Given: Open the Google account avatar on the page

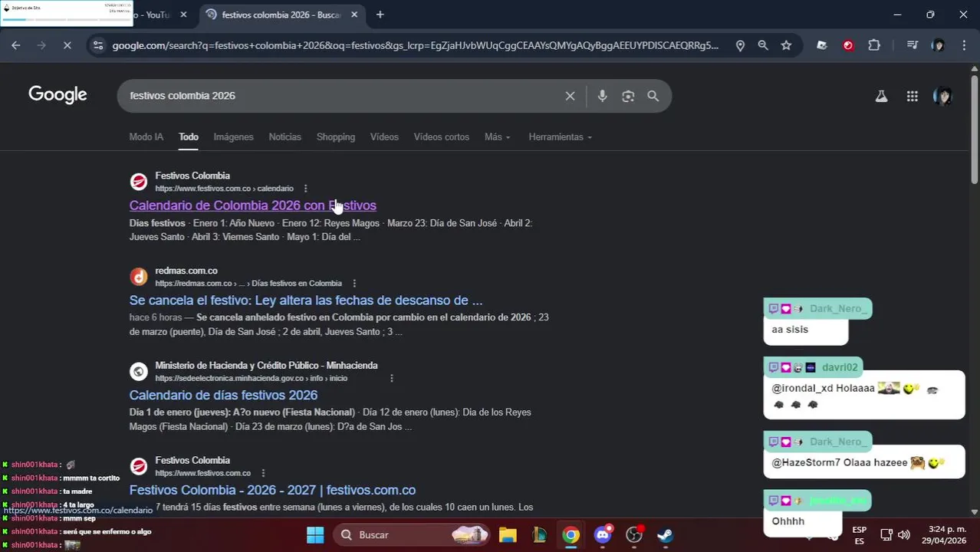Looking at the screenshot, I should pyautogui.click(x=942, y=96).
